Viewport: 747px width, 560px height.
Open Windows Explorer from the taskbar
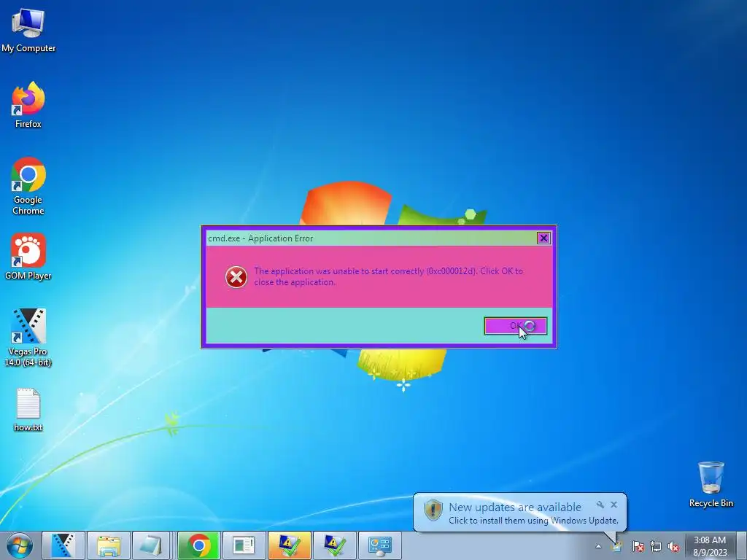click(x=109, y=545)
